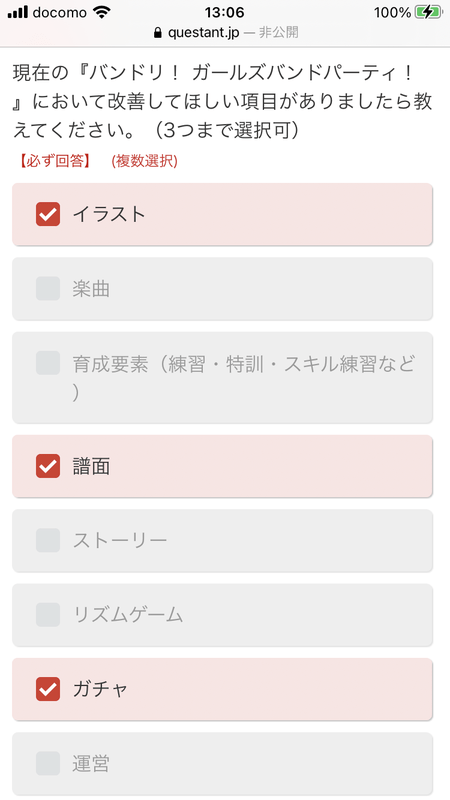The width and height of the screenshot is (450, 800).
Task: Tap the cellular signal bars icon
Action: (18, 12)
